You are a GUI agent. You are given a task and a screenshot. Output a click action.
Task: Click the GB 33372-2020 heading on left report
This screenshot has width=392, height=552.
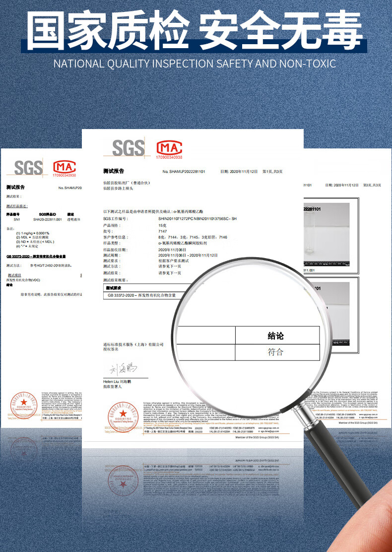(x=36, y=257)
